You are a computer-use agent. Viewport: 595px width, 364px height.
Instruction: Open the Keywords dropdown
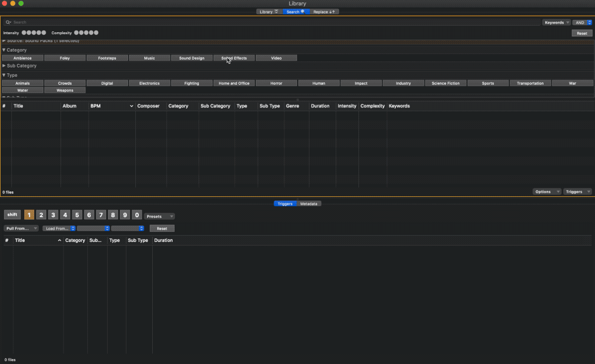556,22
